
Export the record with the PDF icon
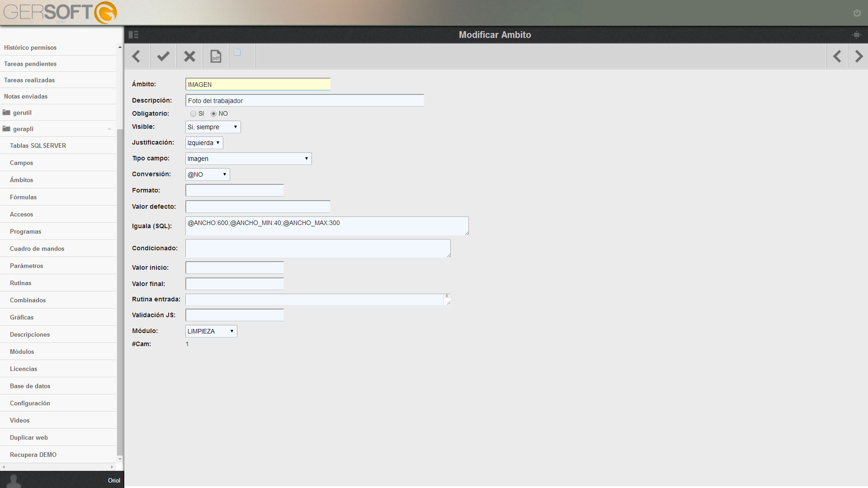216,56
